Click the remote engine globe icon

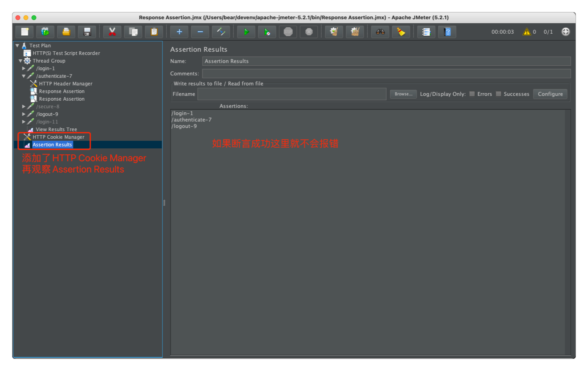[566, 32]
